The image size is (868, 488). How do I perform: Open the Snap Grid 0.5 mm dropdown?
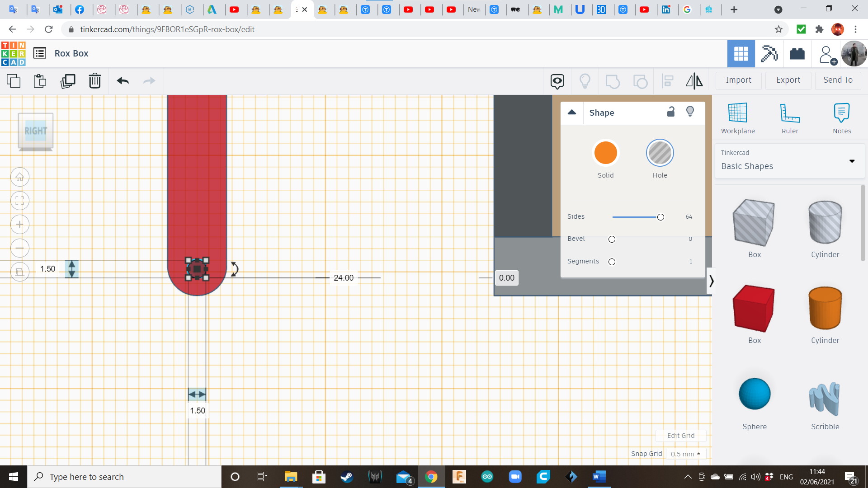[685, 454]
